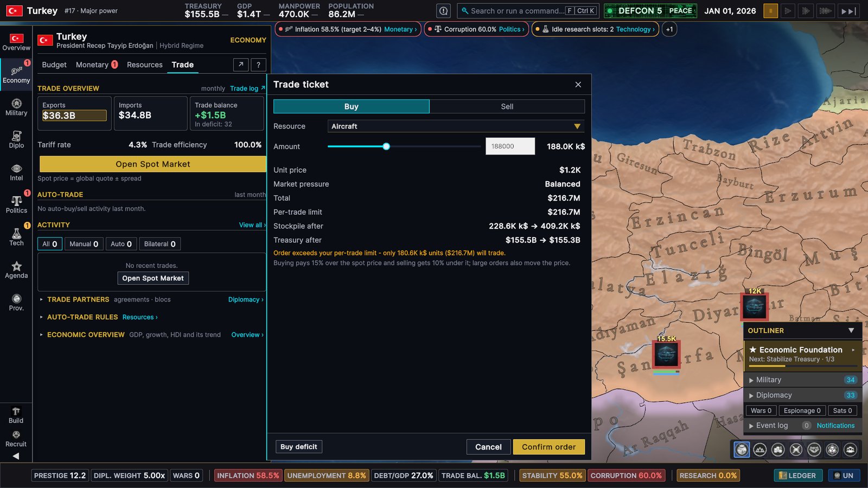Switch to the Resources tab
The height and width of the screenshot is (488, 868).
[145, 65]
